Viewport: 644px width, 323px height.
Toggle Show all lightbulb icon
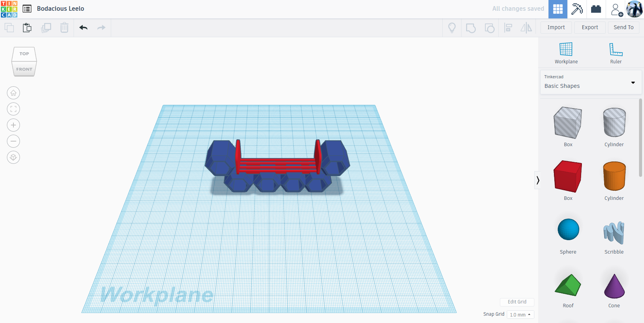[x=452, y=28]
